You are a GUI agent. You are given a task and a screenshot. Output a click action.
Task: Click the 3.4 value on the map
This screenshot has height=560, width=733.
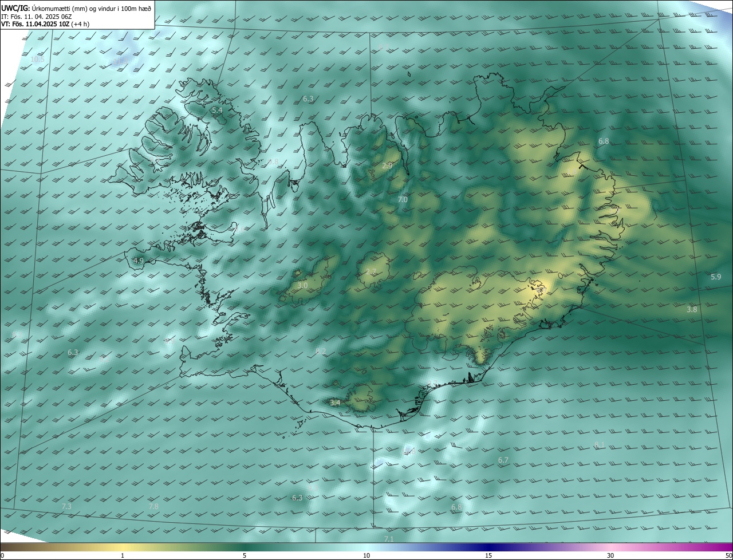point(335,403)
